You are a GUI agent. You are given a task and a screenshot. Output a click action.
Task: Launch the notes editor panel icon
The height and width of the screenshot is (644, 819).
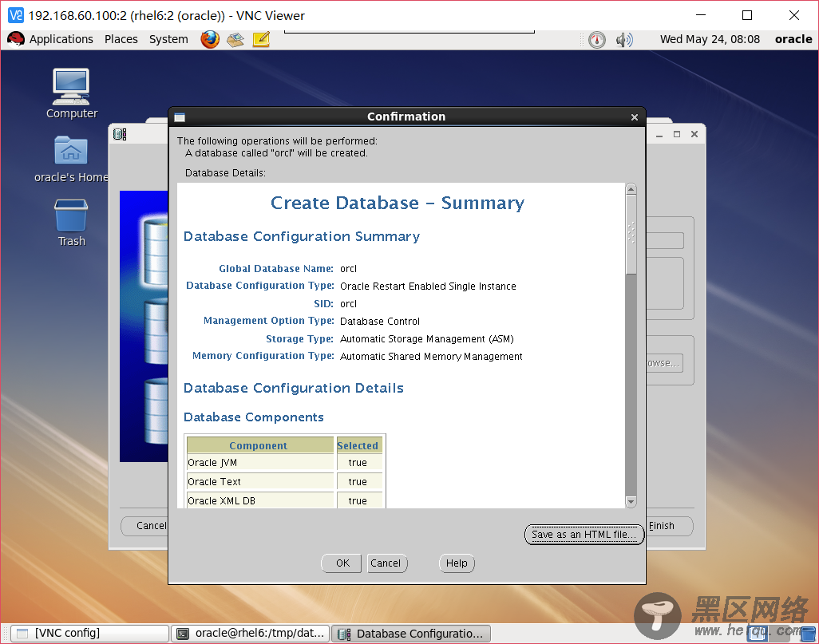tap(261, 39)
